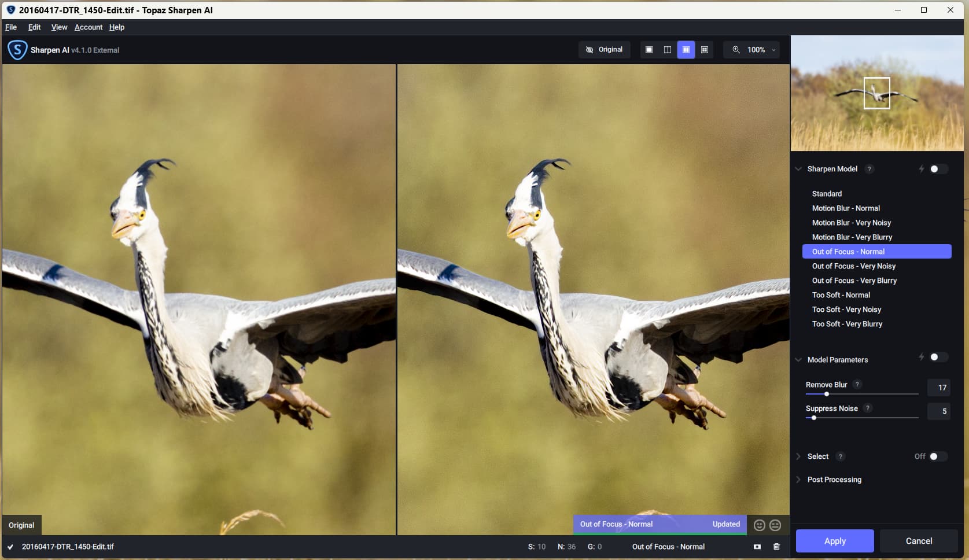Screen dimensions: 969x560
Task: Click the Suppress Noise slider handle
Action: (x=814, y=418)
